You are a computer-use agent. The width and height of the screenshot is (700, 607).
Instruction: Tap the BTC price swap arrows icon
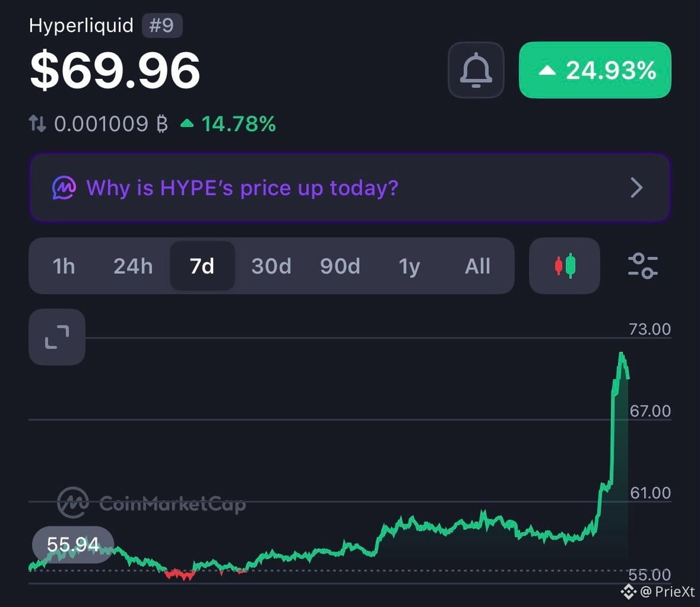[x=37, y=123]
